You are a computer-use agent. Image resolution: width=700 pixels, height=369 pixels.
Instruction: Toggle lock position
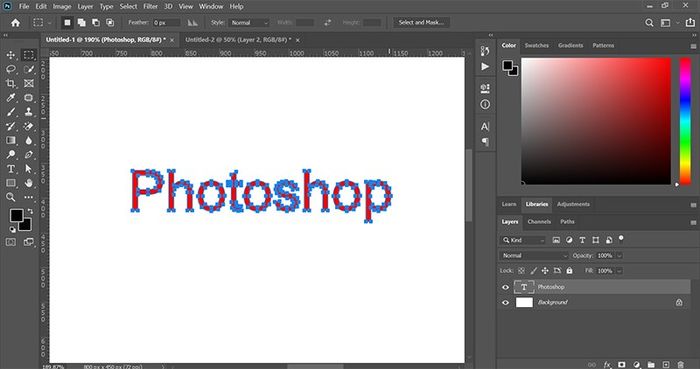(x=545, y=271)
